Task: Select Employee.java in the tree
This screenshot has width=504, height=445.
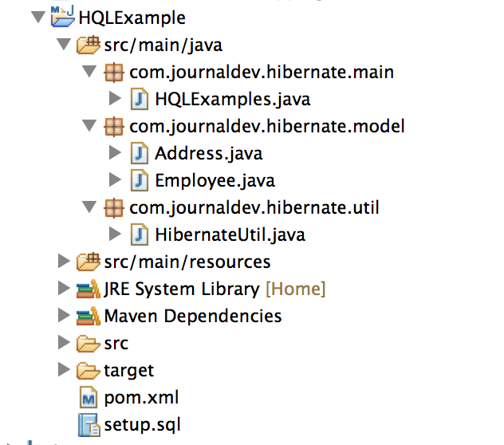Action: [215, 180]
